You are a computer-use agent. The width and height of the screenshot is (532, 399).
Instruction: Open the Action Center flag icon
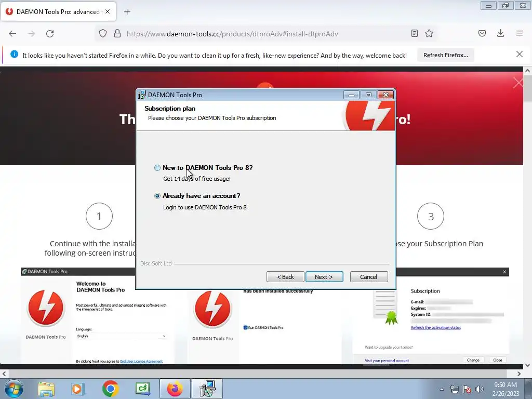(x=467, y=389)
